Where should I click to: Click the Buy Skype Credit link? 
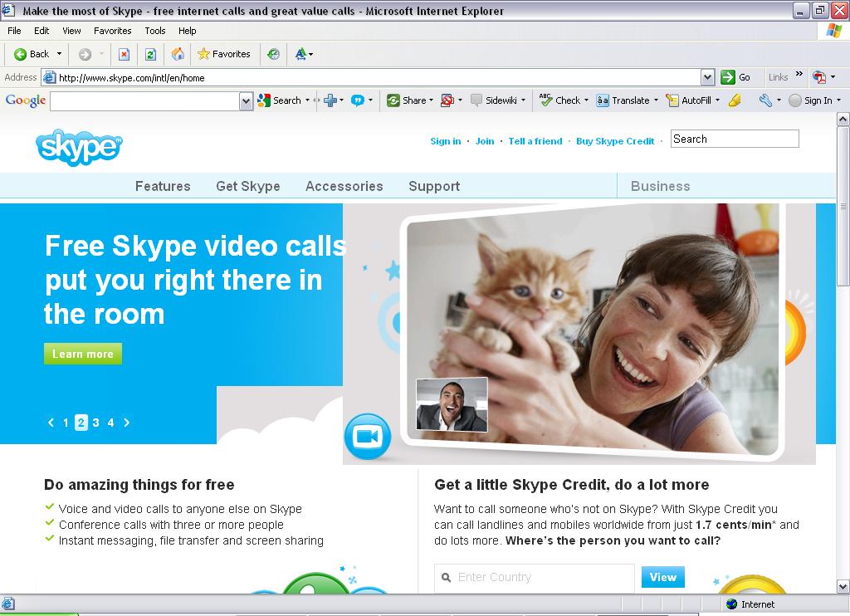tap(615, 141)
